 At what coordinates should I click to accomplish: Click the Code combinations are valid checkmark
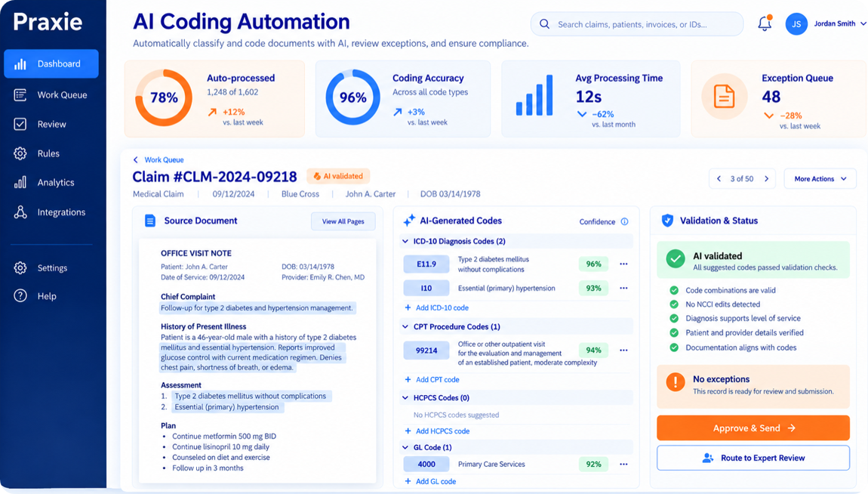pyautogui.click(x=674, y=290)
